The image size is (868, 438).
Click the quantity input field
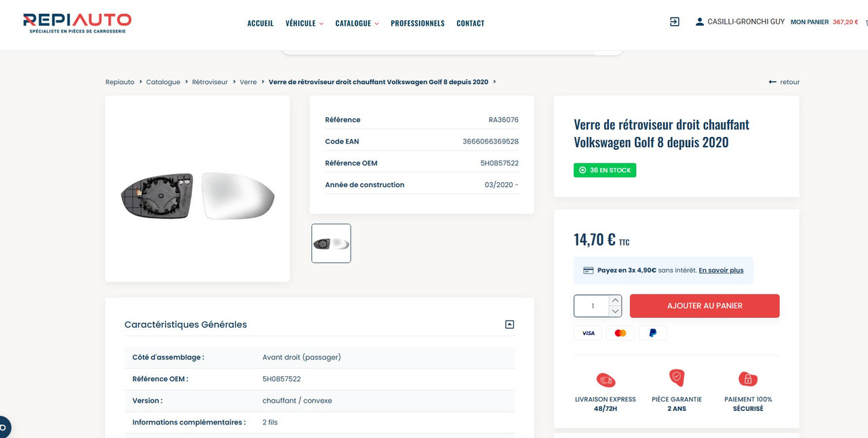[592, 306]
